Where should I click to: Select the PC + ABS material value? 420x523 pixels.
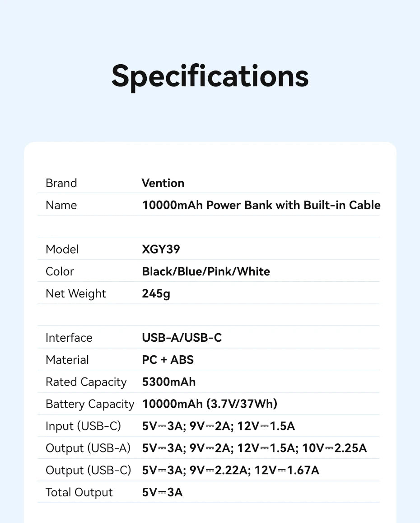[168, 360]
